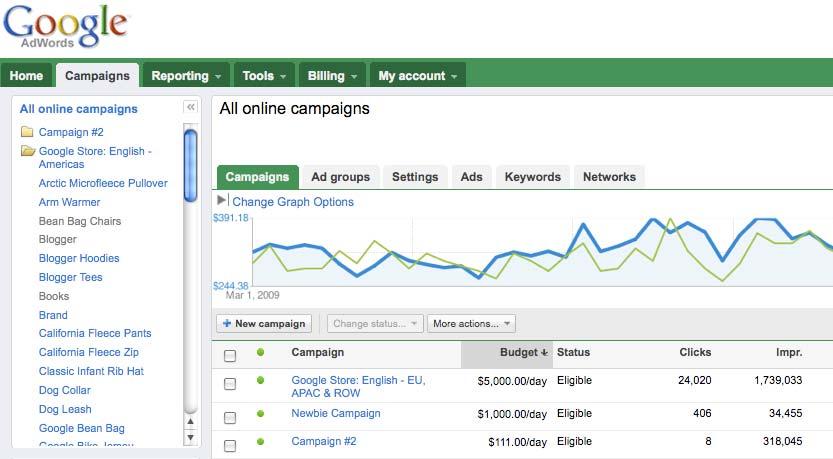Open the Blogger Hoodies ad group
The height and width of the screenshot is (459, 833).
(79, 258)
